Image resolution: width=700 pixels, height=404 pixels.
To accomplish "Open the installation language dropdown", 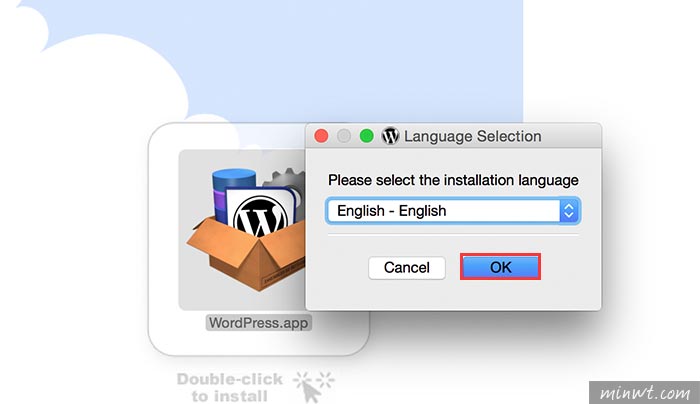I will 453,211.
